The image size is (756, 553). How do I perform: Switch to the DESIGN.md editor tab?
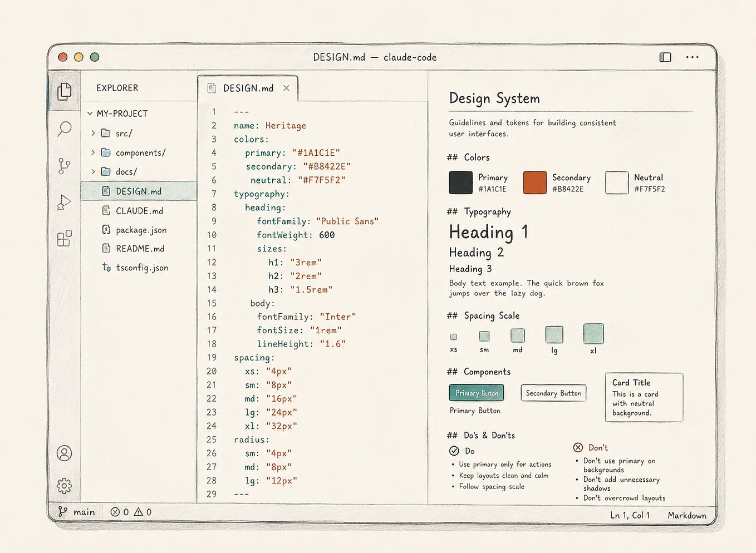coord(248,88)
